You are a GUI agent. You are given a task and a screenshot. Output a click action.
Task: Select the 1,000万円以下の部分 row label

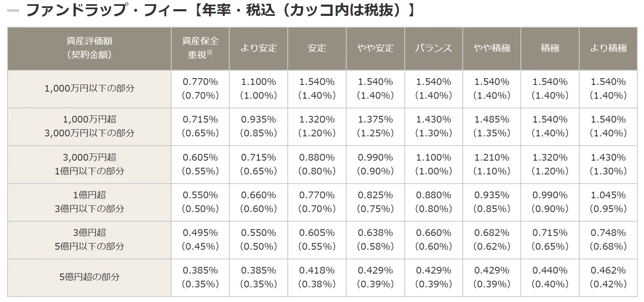pos(89,89)
